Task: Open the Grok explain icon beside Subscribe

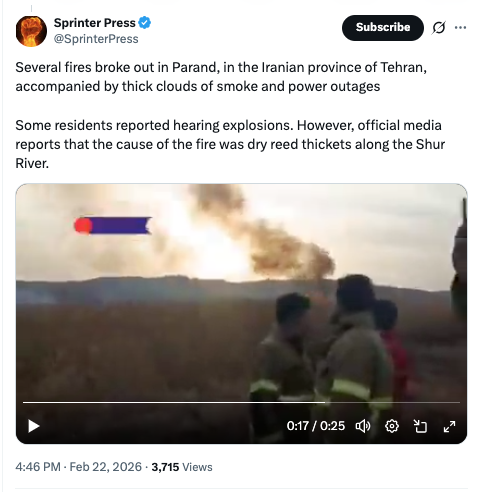Action: coord(439,27)
